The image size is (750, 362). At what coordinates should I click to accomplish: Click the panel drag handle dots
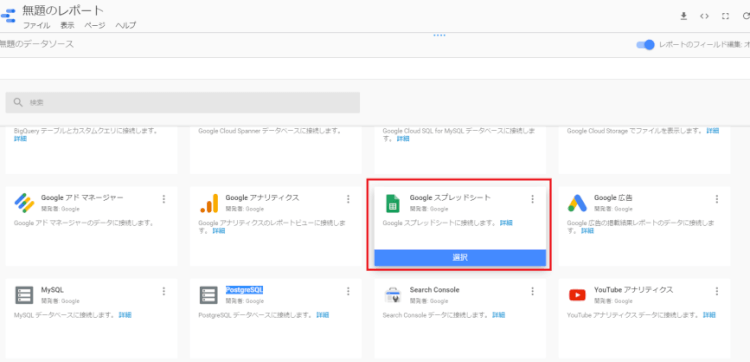tap(439, 35)
